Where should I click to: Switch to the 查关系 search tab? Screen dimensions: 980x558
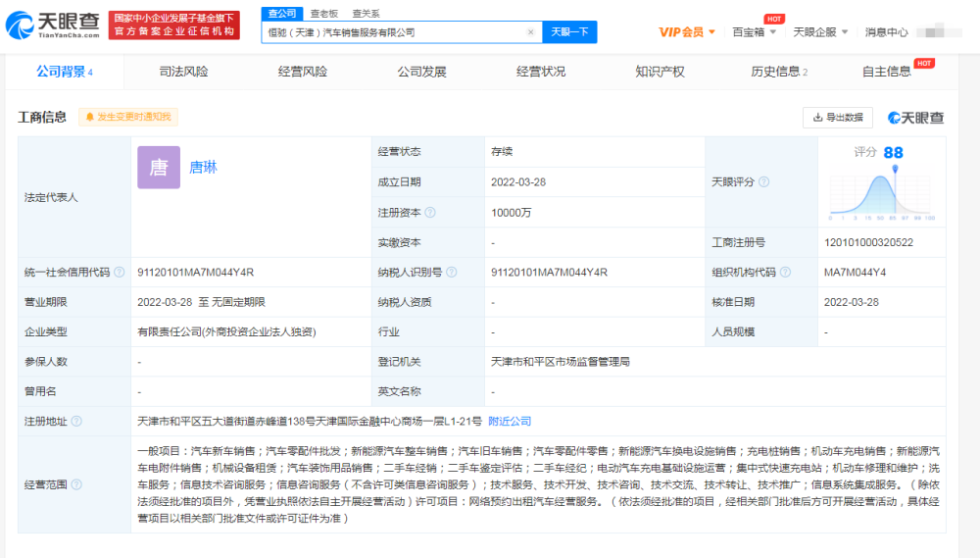[366, 13]
